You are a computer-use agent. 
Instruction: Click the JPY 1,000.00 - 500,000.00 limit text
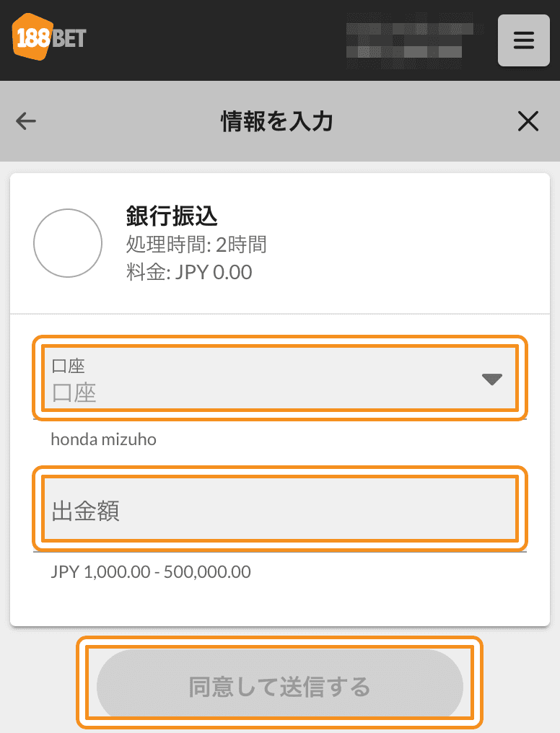pos(151,571)
